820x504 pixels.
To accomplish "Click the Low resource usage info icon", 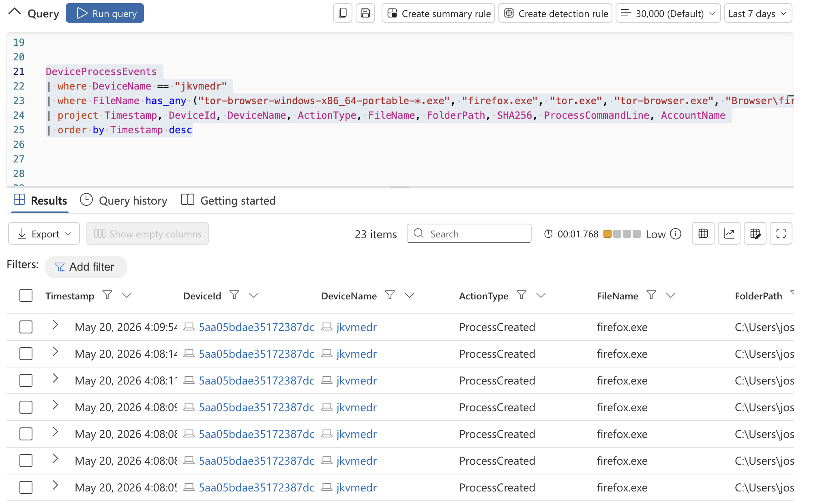I will coord(676,234).
